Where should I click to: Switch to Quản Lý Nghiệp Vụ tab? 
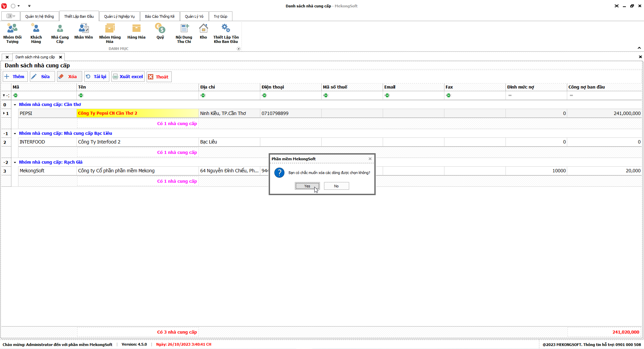point(119,16)
